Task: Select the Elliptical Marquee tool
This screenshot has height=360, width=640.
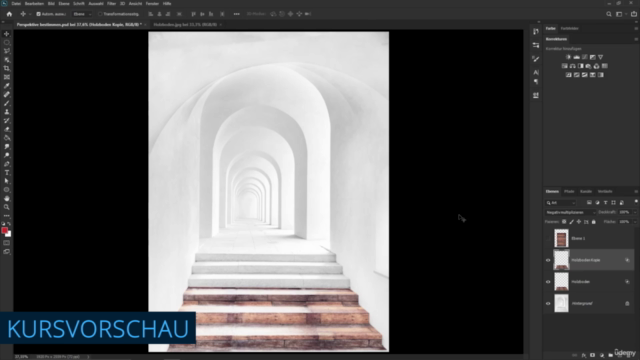Action: coord(7,42)
